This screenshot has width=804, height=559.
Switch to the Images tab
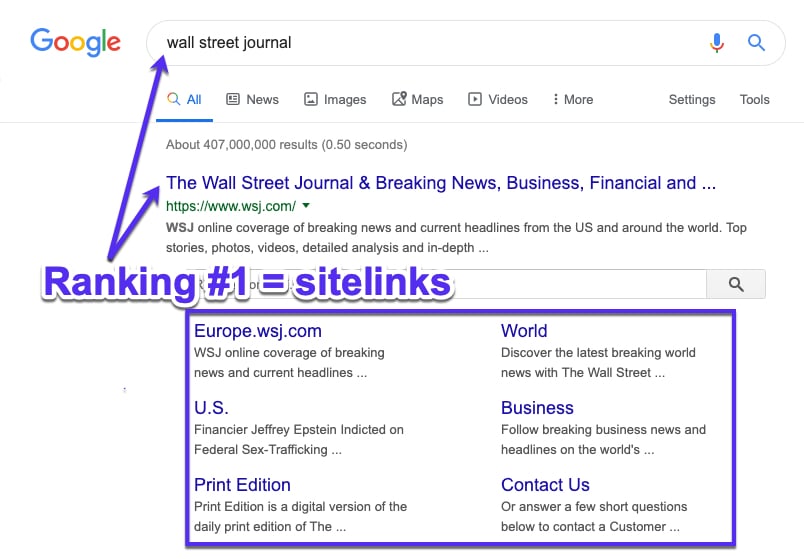335,99
